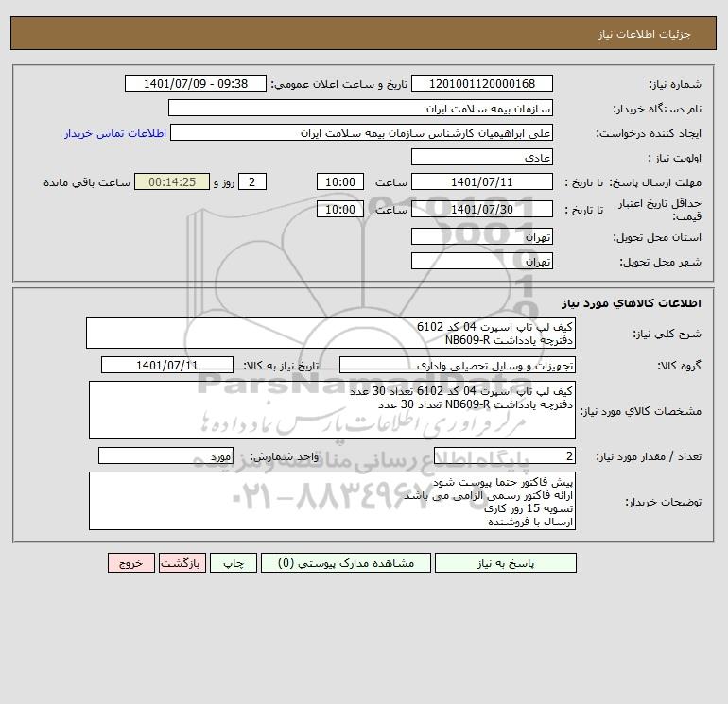Click the label 'مشخصات کالای مورد نیاز:'
This screenshot has height=704, width=728.
coord(641,411)
